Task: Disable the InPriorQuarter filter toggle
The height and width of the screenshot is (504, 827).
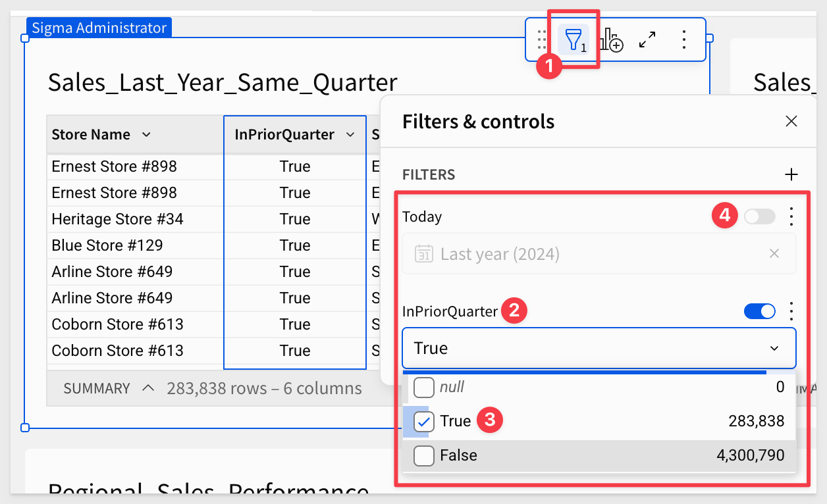Action: pos(760,311)
